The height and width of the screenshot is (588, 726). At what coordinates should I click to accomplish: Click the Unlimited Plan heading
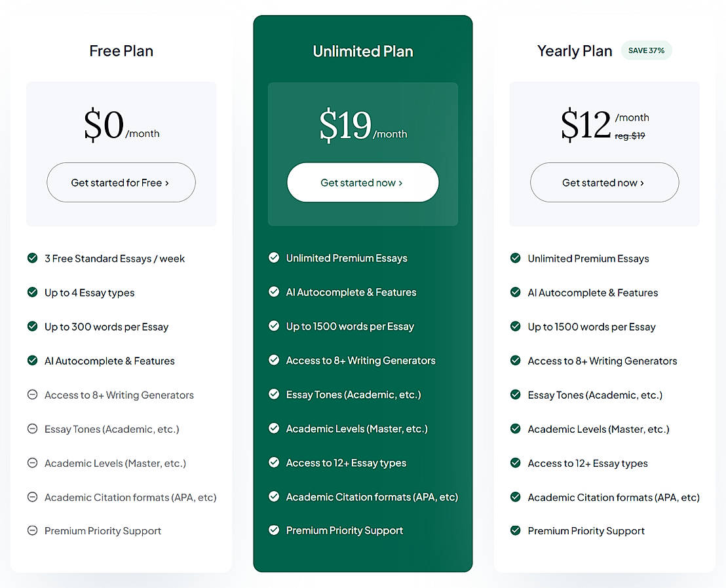(363, 51)
